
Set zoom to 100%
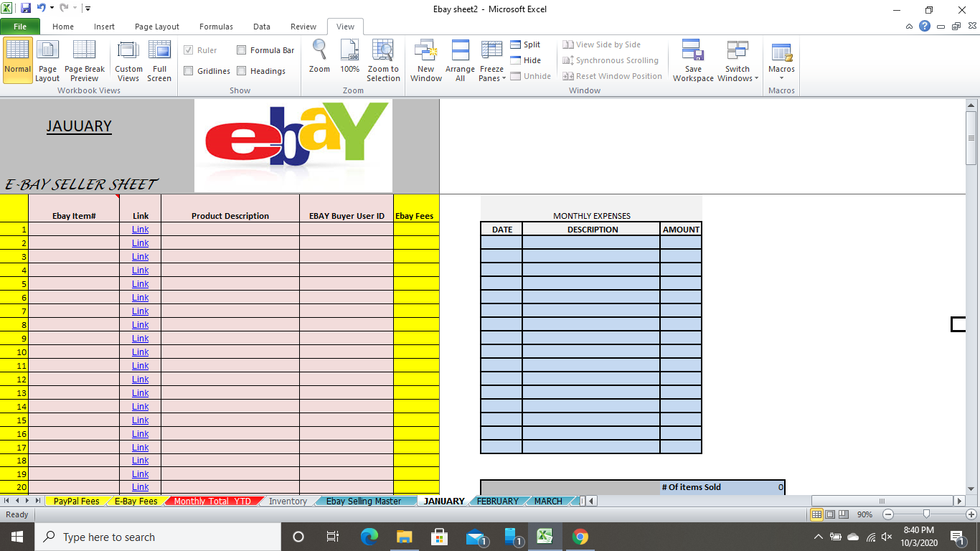349,56
